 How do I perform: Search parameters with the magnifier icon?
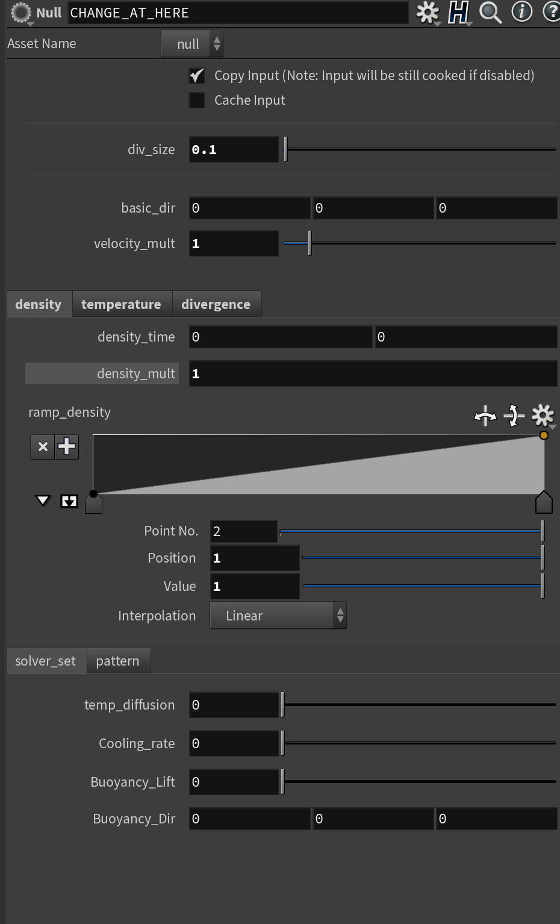click(490, 12)
